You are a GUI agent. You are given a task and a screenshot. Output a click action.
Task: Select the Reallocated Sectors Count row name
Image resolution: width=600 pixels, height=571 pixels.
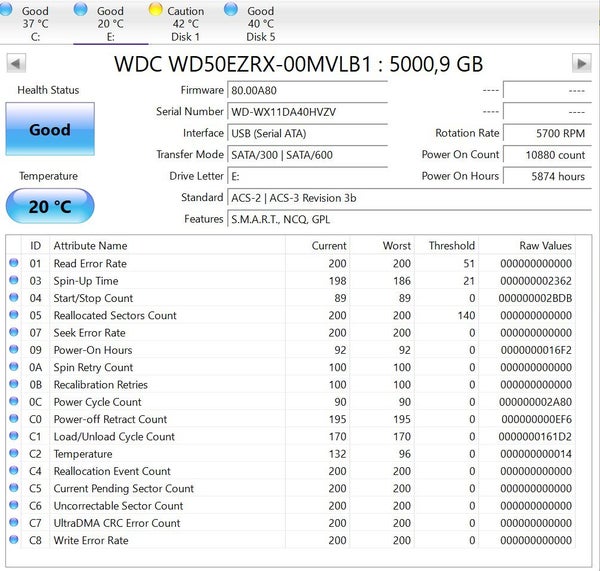click(x=115, y=315)
